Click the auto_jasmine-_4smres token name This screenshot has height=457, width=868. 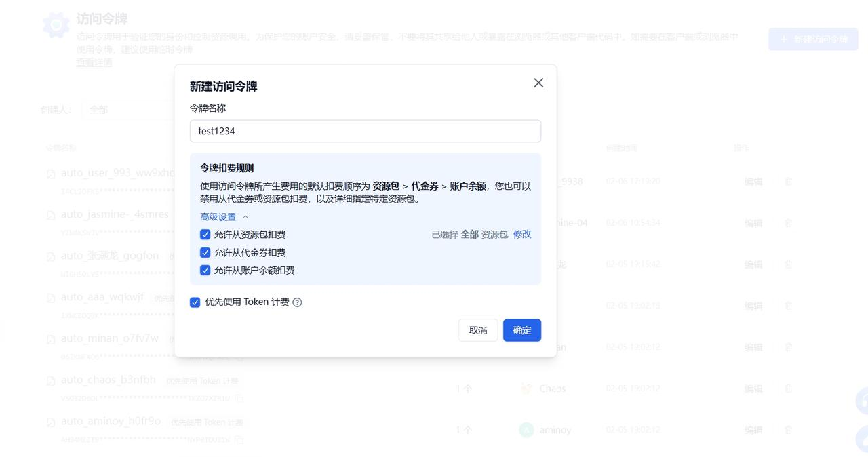coord(115,214)
